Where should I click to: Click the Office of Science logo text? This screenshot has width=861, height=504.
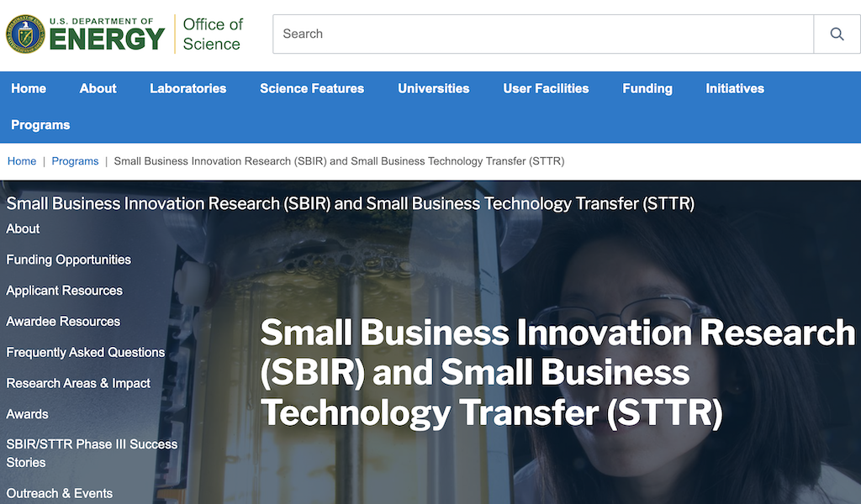click(x=213, y=34)
